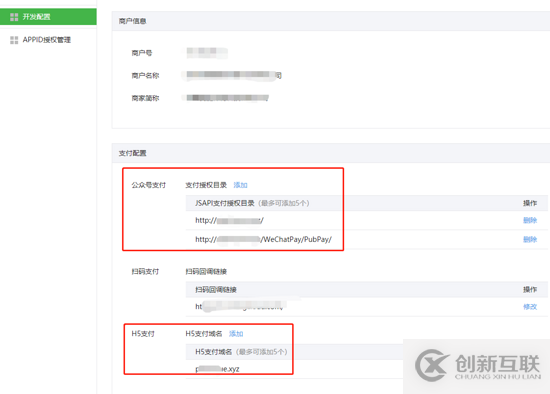The image size is (550, 394).
Task: Click the 操作 header in the 扫码 table
Action: (x=530, y=289)
